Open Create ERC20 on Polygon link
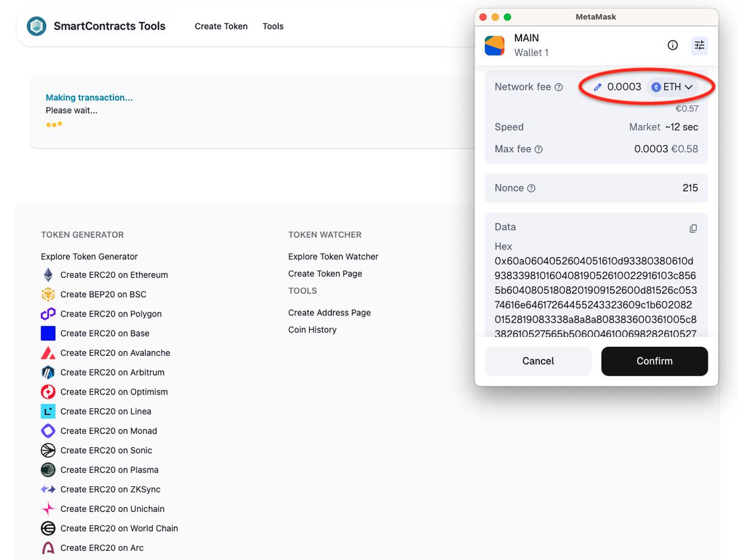 [x=111, y=314]
